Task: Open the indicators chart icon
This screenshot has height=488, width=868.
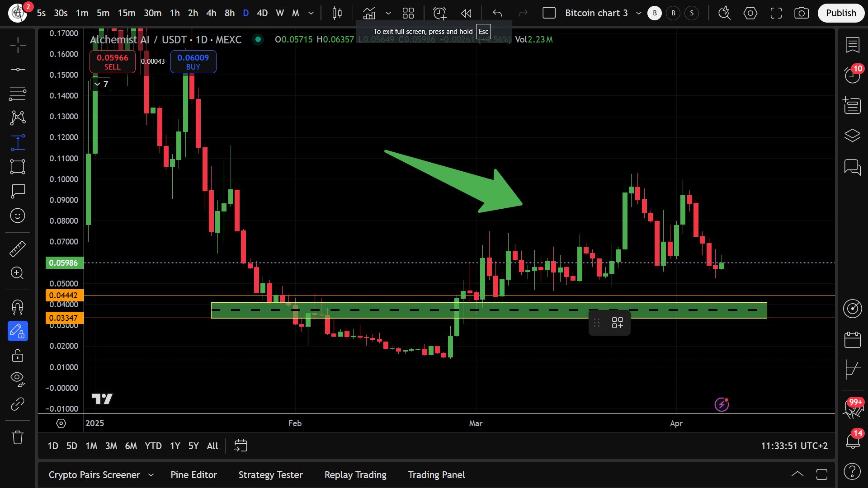Action: click(x=369, y=13)
